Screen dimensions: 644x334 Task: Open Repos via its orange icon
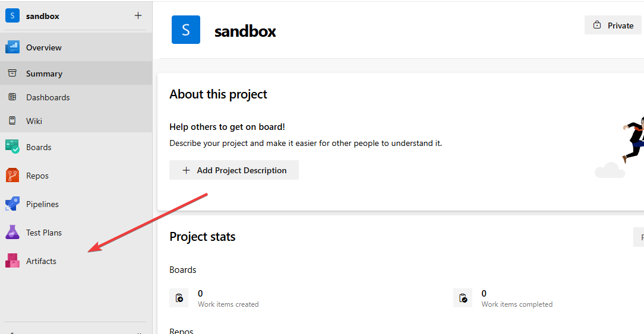pos(12,175)
